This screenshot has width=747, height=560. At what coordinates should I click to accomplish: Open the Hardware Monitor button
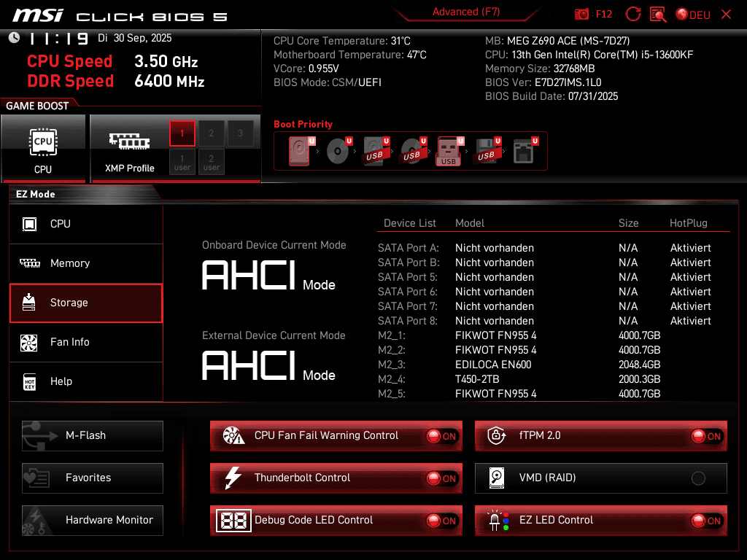pyautogui.click(x=93, y=521)
